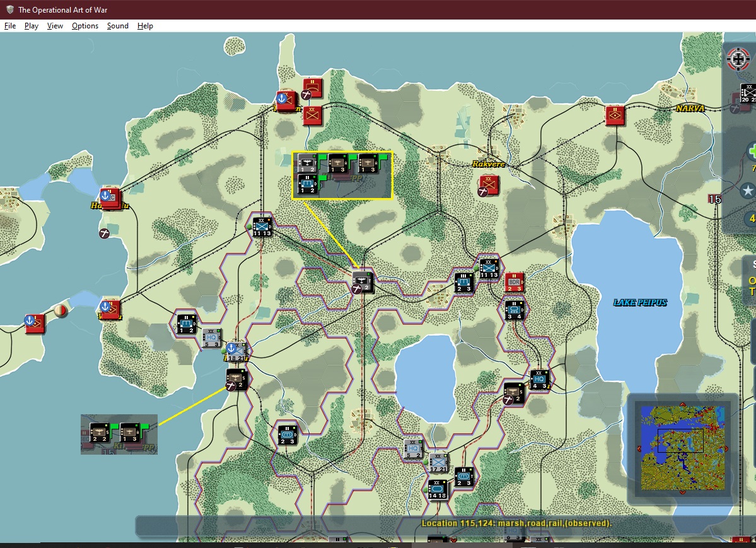Click the LAKE PEIPUS label
This screenshot has width=756, height=548.
[640, 303]
